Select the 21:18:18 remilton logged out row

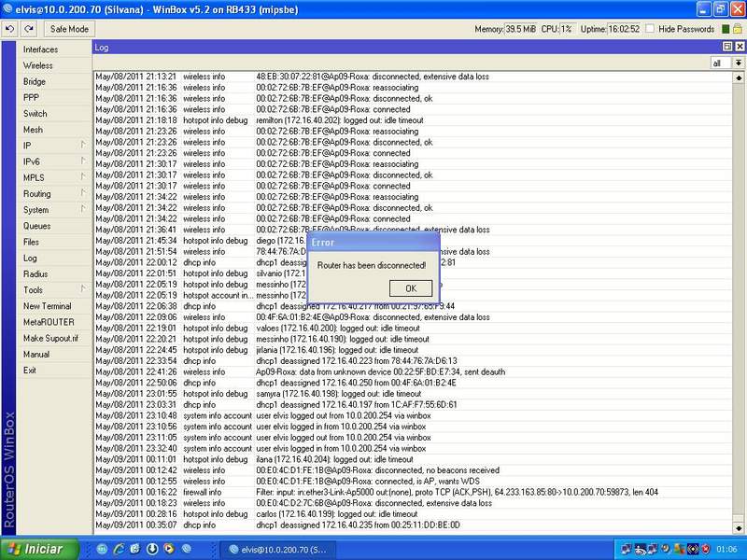413,120
